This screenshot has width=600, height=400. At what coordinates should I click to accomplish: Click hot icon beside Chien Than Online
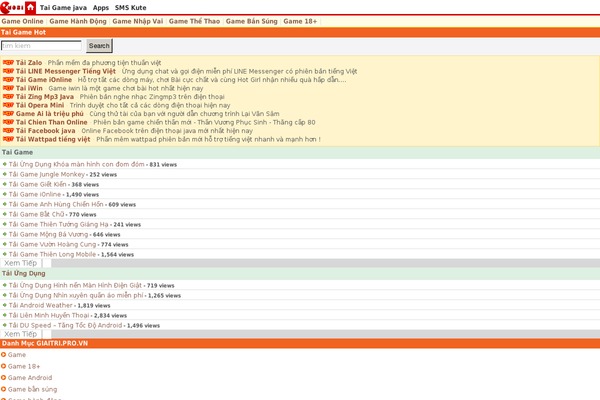[8, 122]
